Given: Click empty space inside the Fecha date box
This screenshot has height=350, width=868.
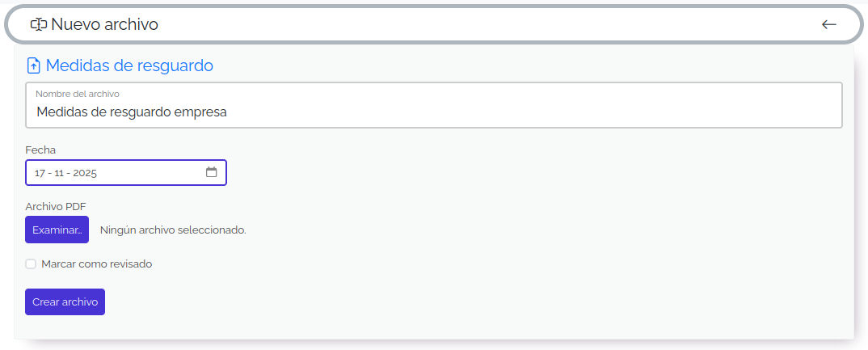Looking at the screenshot, I should coord(154,173).
